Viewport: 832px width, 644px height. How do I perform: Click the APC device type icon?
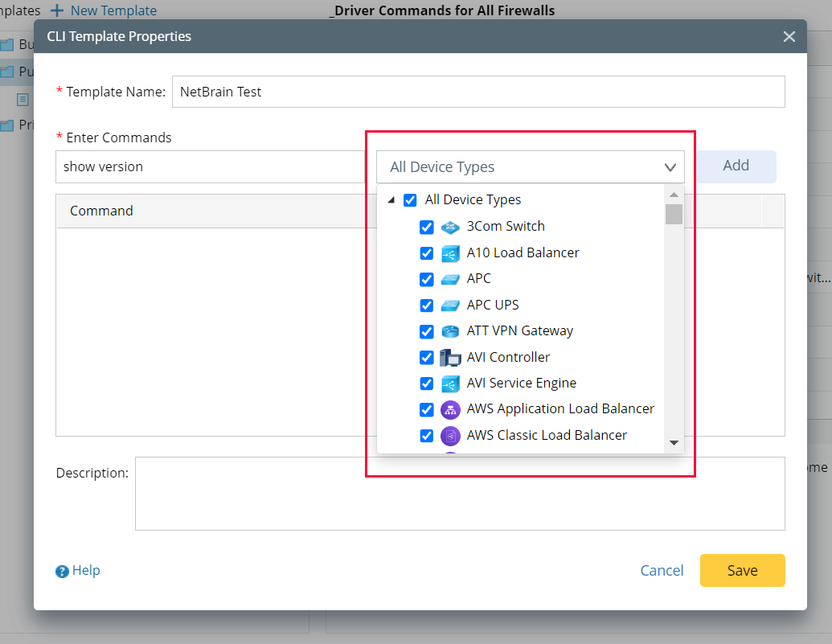pyautogui.click(x=450, y=279)
